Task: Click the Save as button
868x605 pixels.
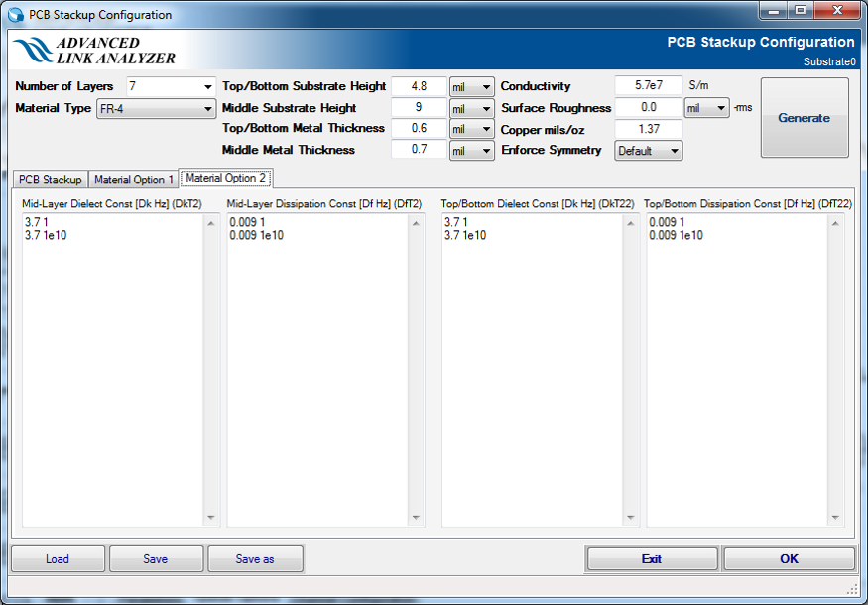Action: pyautogui.click(x=255, y=559)
